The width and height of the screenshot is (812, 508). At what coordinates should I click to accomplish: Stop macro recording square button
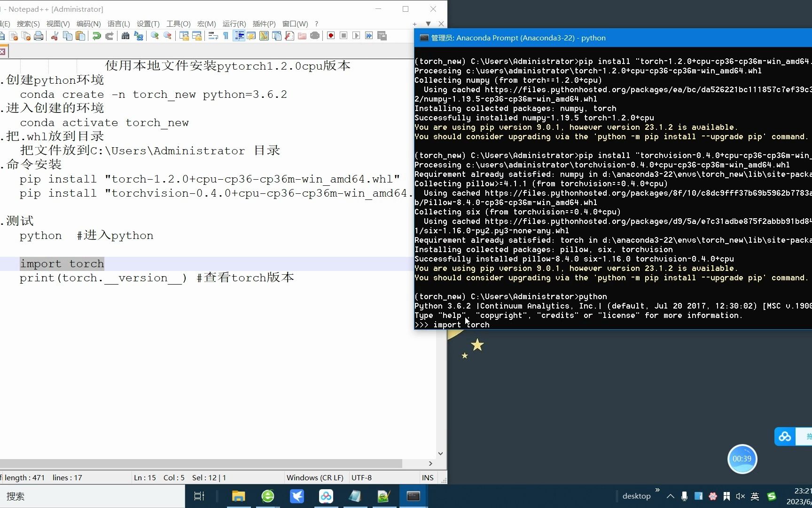(x=344, y=36)
